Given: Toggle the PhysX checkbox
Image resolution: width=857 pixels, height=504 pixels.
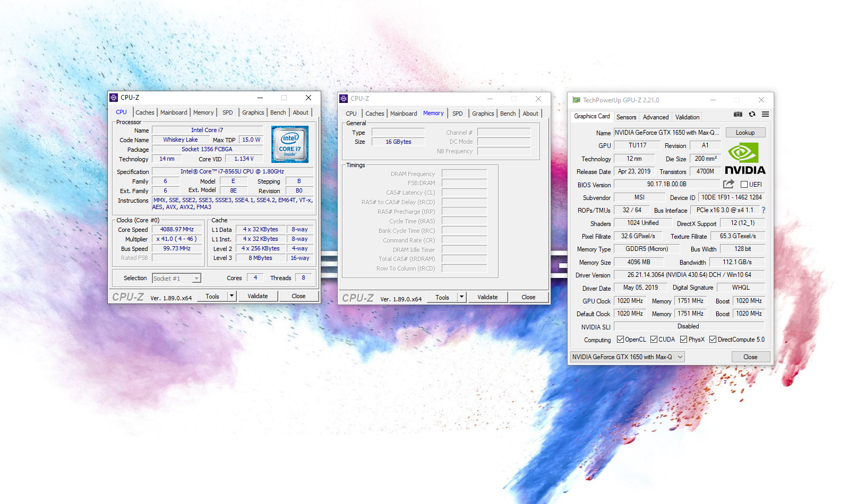Looking at the screenshot, I should coord(683,340).
